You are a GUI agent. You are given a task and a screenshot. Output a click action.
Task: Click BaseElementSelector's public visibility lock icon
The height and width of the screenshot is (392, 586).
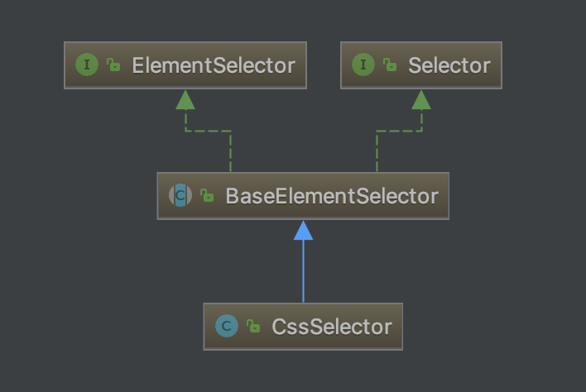[207, 196]
